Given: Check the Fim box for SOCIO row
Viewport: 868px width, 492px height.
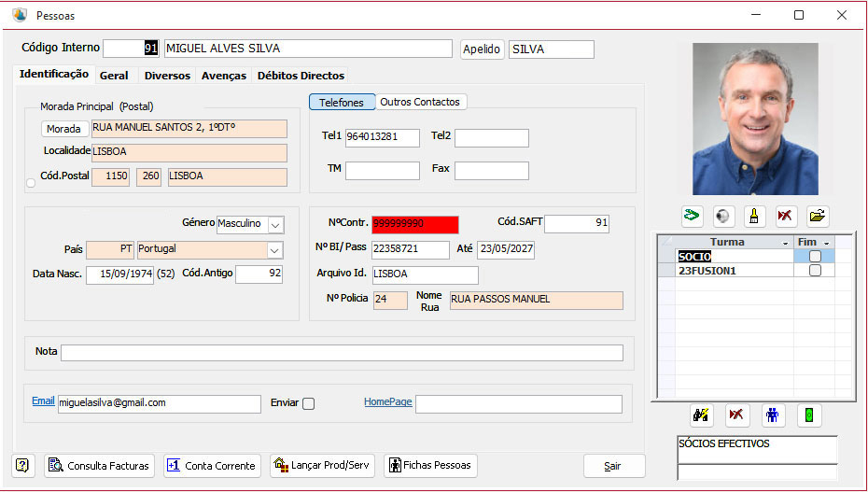Looking at the screenshot, I should 815,256.
